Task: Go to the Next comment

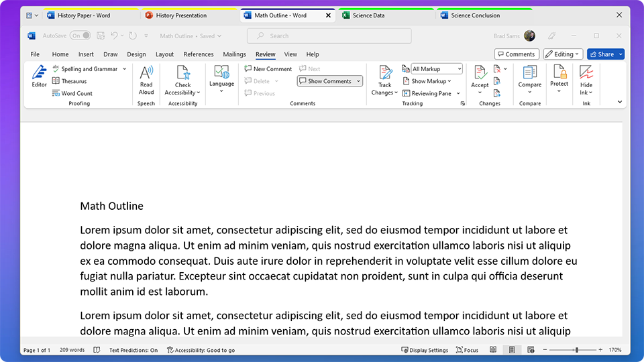Action: pos(310,69)
